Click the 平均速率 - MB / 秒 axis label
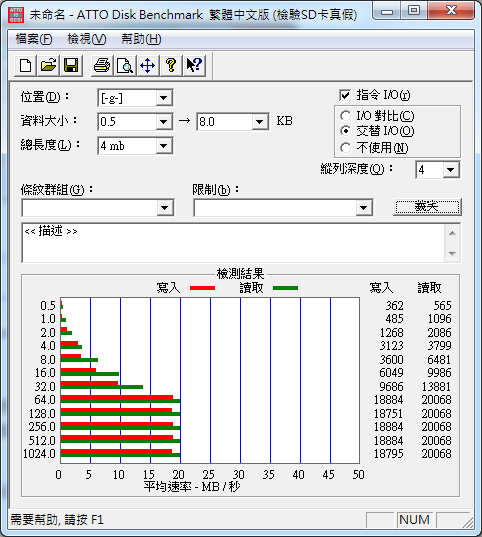The image size is (482, 537). point(192,486)
